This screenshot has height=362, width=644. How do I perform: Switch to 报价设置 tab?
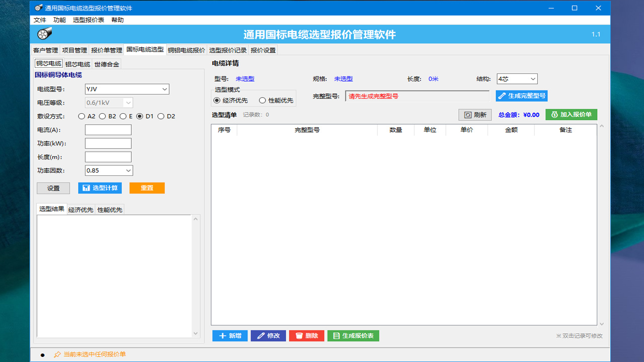point(263,50)
